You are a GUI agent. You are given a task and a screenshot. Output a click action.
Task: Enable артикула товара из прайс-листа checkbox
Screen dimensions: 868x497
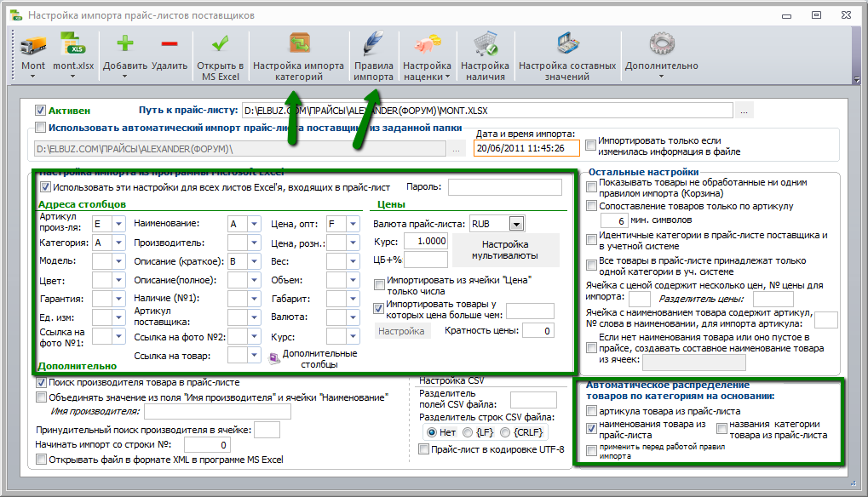point(591,411)
